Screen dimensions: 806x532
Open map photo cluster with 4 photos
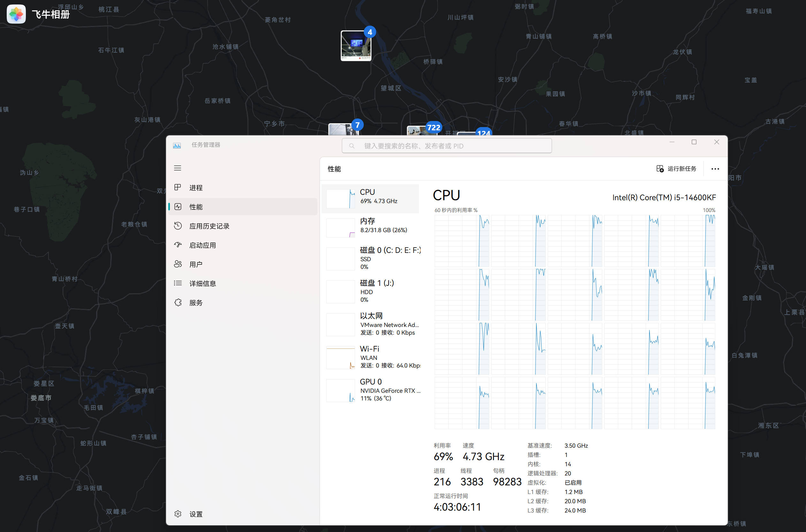click(356, 45)
